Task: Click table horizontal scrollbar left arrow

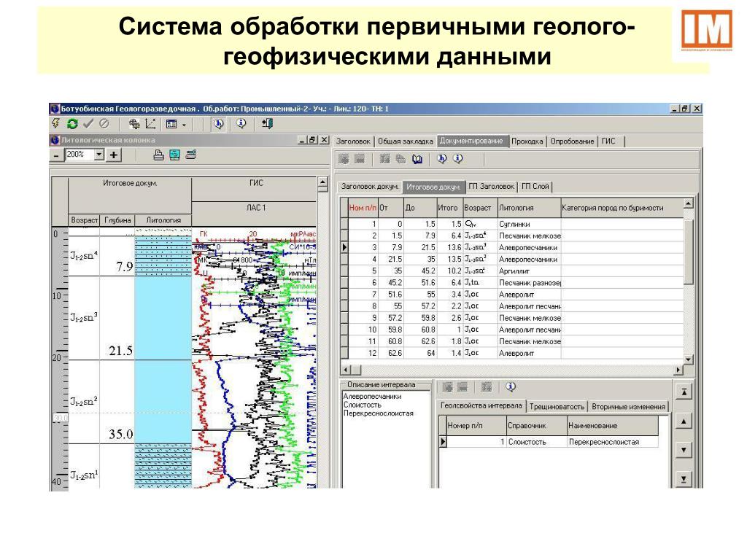Action: click(x=347, y=370)
